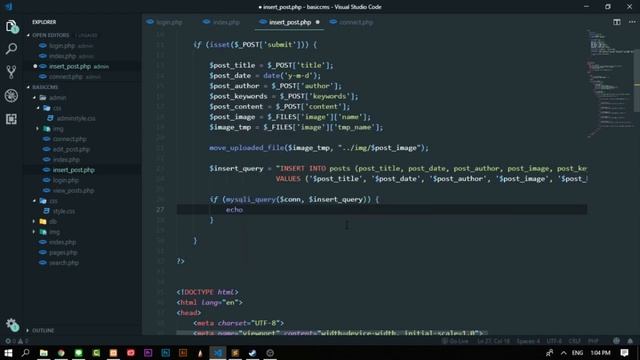Open notifications bell in status bar
This screenshot has width=640, height=360.
(630, 341)
